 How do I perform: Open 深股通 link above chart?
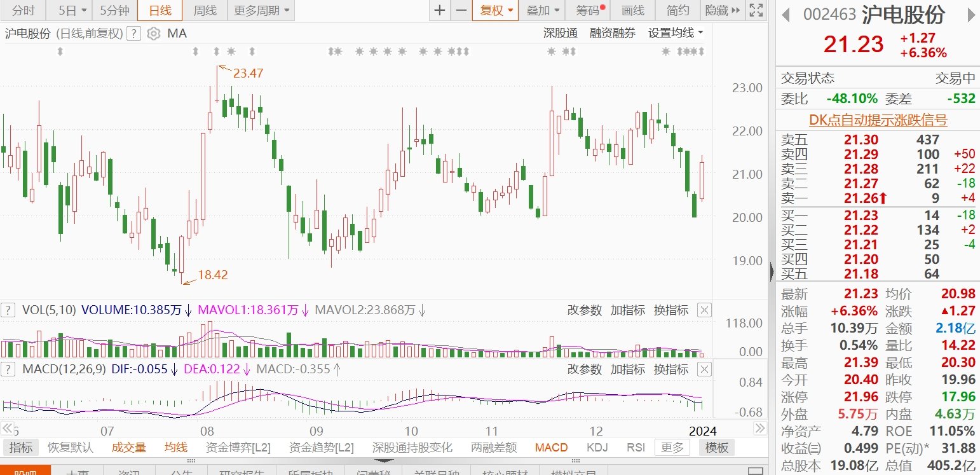tap(560, 33)
